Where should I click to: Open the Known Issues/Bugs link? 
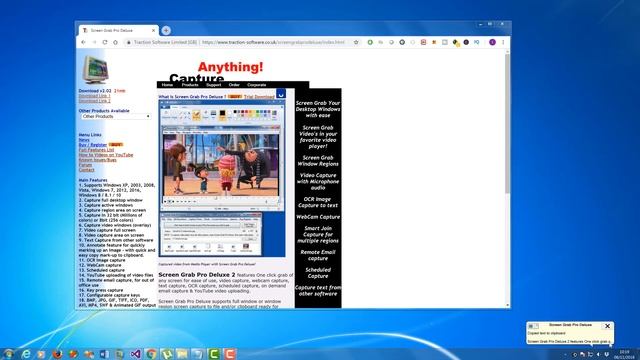98,160
